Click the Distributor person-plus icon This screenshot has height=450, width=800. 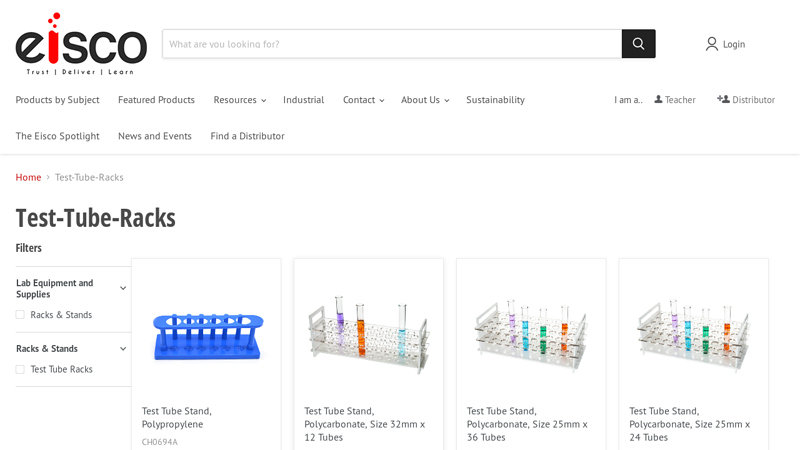(723, 99)
